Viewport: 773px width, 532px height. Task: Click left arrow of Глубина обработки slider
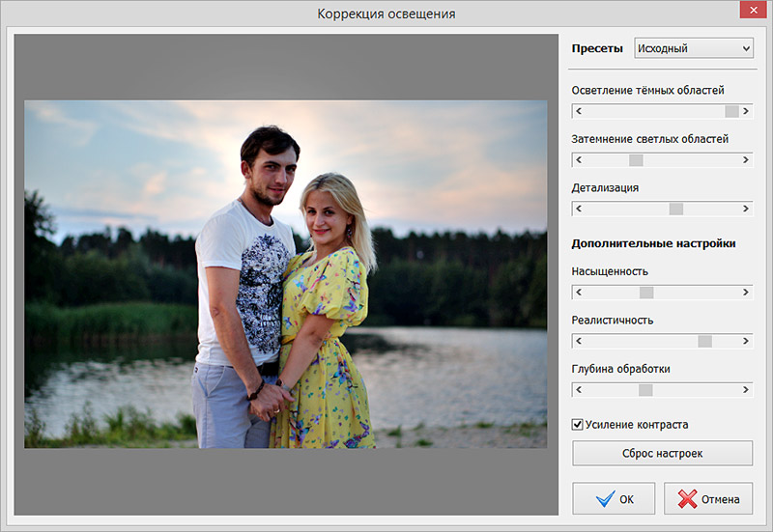(x=579, y=390)
